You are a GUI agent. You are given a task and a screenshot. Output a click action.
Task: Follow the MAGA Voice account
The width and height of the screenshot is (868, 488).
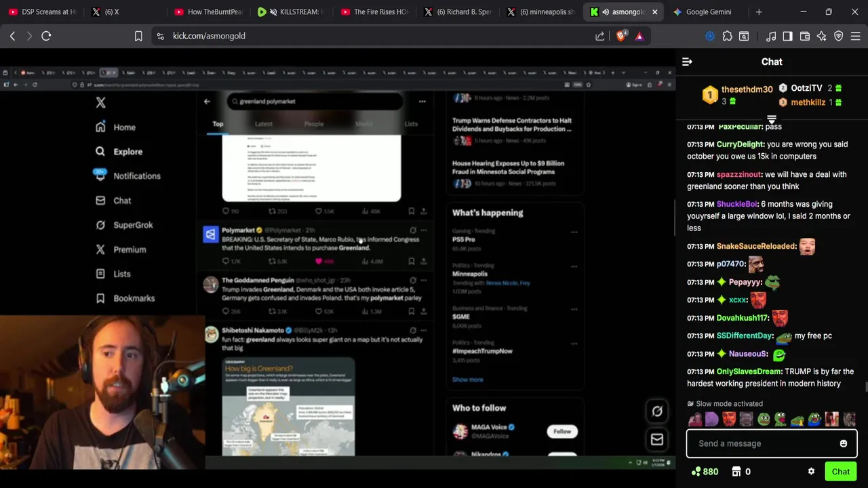pos(562,431)
